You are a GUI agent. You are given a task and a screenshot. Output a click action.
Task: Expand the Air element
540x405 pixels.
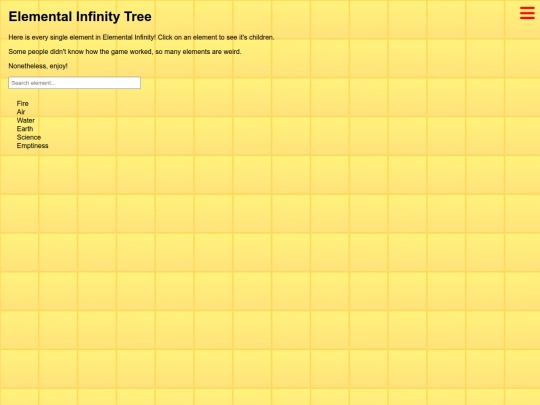(x=21, y=112)
